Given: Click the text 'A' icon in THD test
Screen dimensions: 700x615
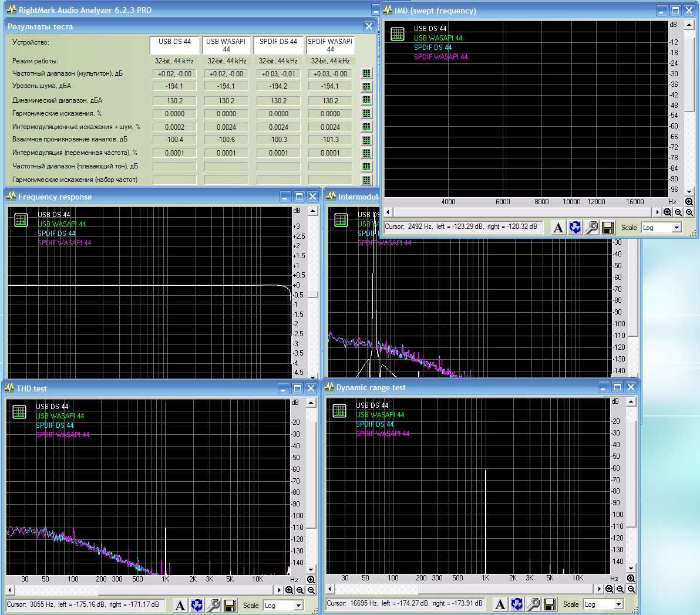Looking at the screenshot, I should (180, 605).
